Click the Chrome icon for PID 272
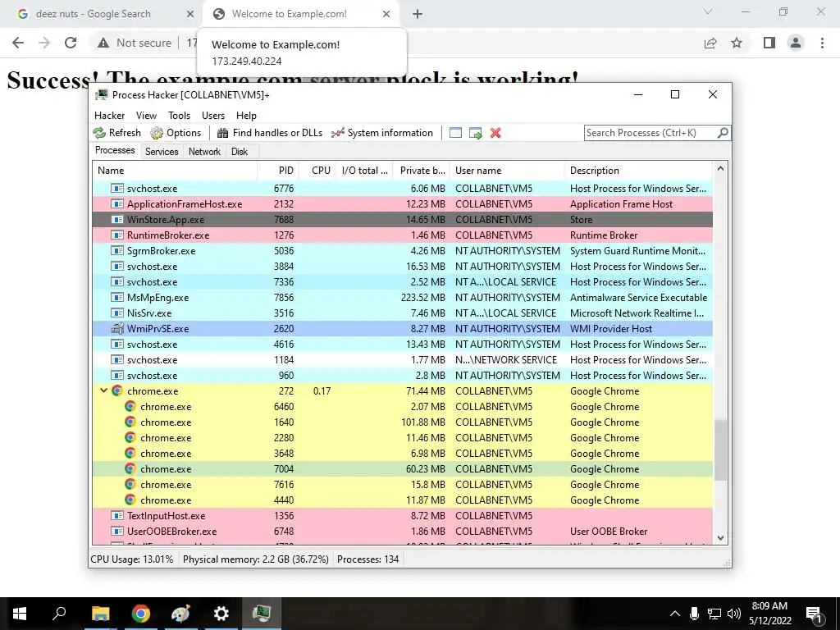This screenshot has width=840, height=630. 117,390
